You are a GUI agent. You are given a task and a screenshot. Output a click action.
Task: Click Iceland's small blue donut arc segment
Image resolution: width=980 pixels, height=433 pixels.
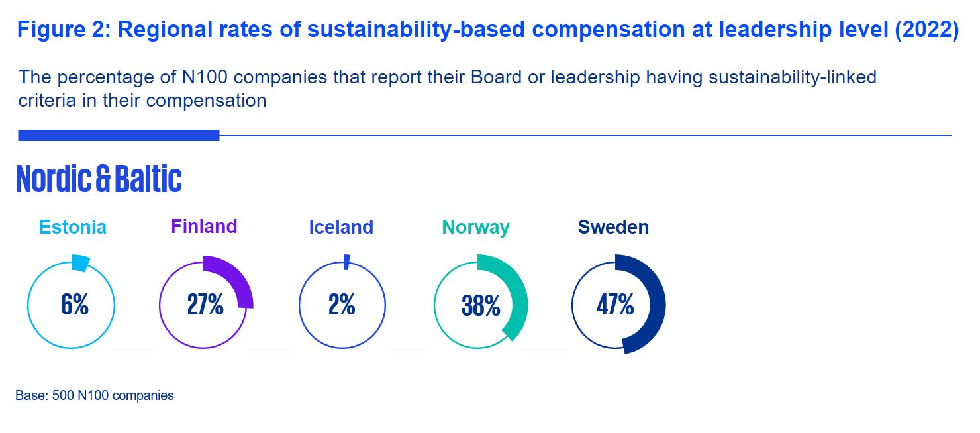tap(346, 262)
